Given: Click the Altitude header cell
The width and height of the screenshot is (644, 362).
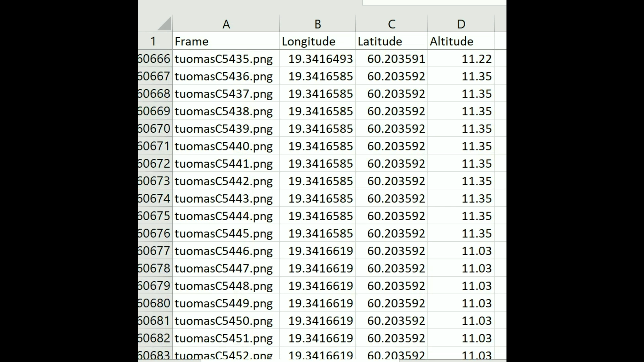Looking at the screenshot, I should (461, 41).
